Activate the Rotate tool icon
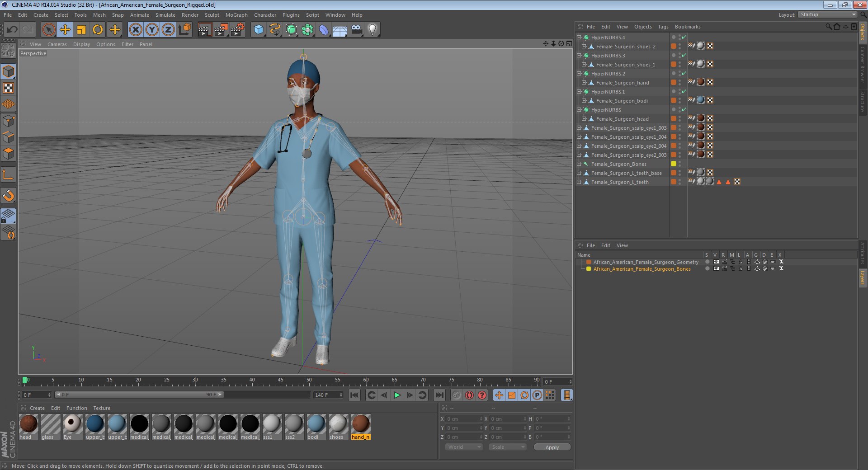Viewport: 868px width, 470px height. 98,30
